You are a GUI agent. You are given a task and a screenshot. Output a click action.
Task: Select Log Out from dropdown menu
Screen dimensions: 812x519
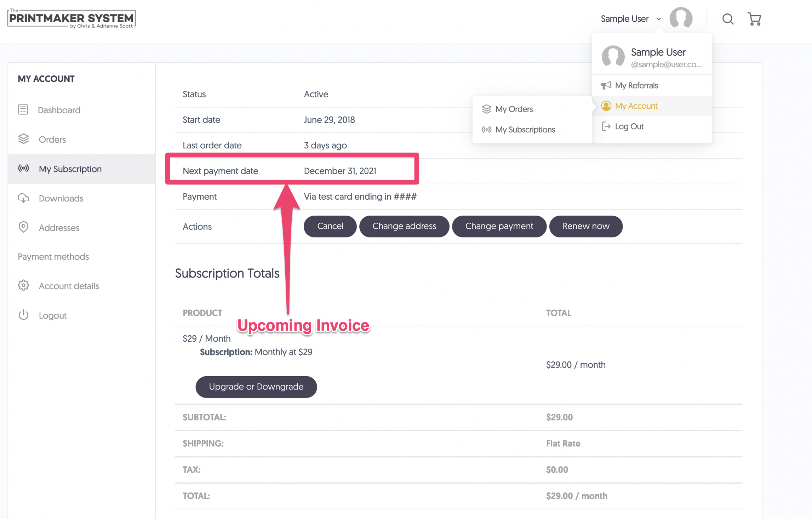coord(629,126)
